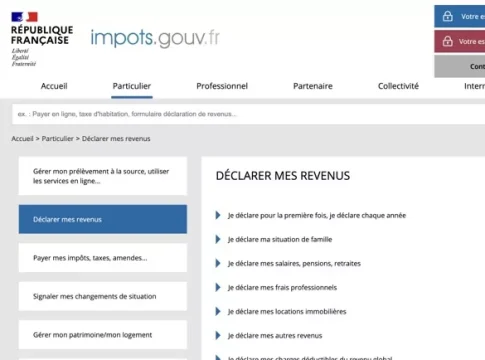Click Accueil in the breadcrumb
Viewport: 485px width, 360px height.
(x=22, y=139)
